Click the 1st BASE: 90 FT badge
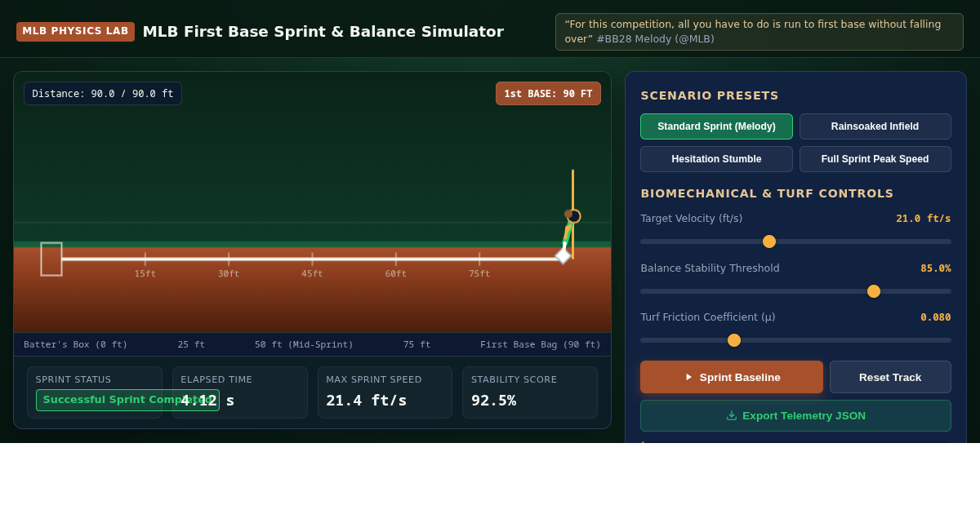This screenshot has width=980, height=514. coord(548,93)
